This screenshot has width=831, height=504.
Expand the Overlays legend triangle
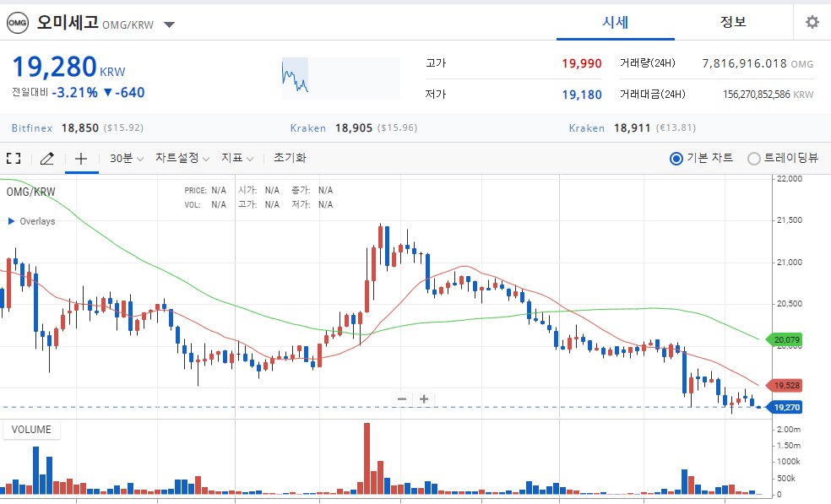coord(11,221)
